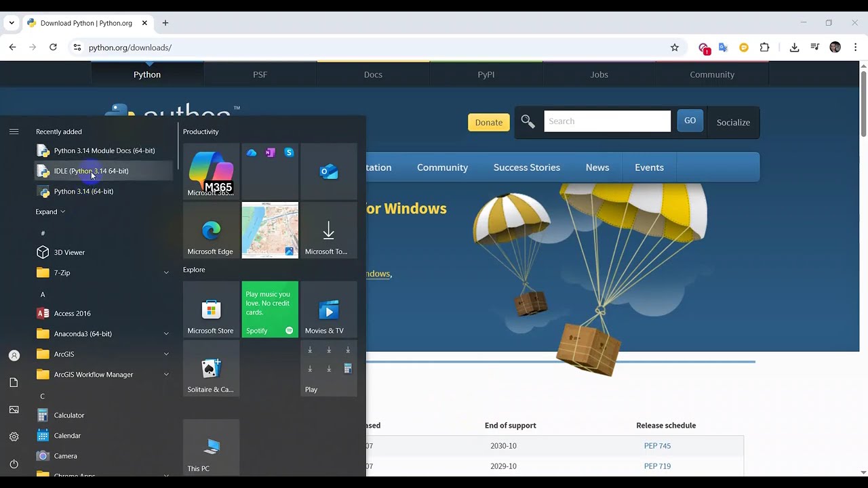
Task: Open the Play folder tile
Action: (x=329, y=368)
